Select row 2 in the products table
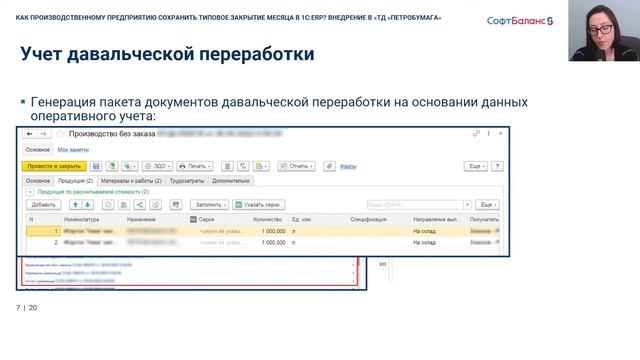This screenshot has height=360, width=640. [262, 242]
